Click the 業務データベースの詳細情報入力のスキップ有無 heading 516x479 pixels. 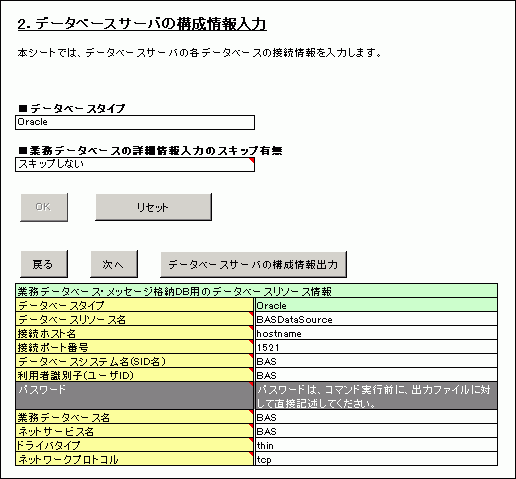[150, 151]
